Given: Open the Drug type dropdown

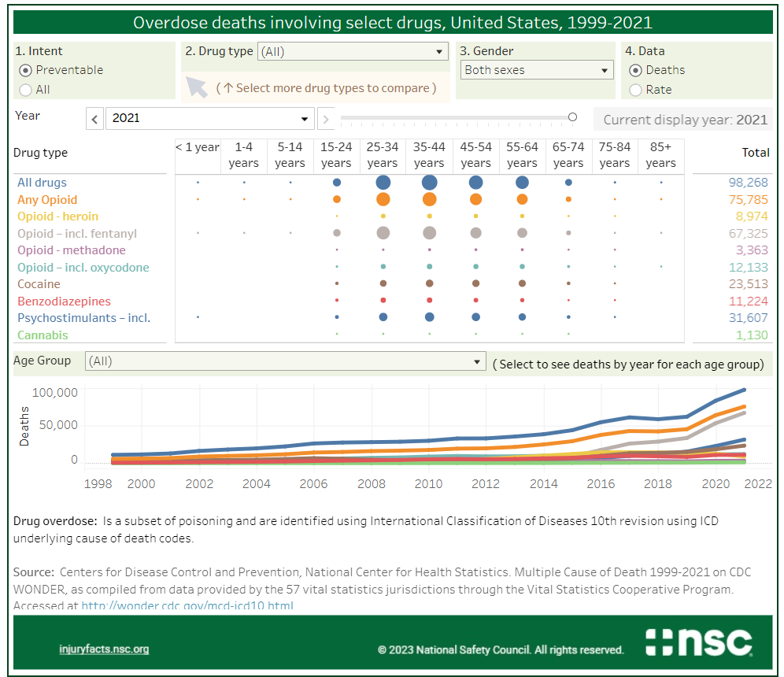Looking at the screenshot, I should (x=353, y=52).
